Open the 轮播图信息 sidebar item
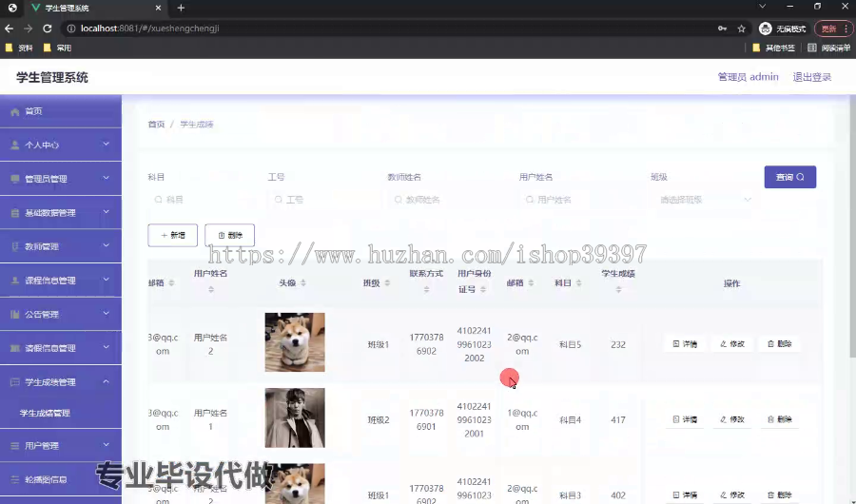This screenshot has height=504, width=856. click(61, 479)
